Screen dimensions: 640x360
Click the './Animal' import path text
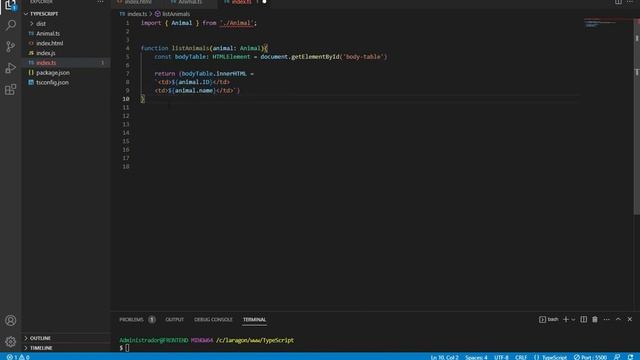point(237,23)
